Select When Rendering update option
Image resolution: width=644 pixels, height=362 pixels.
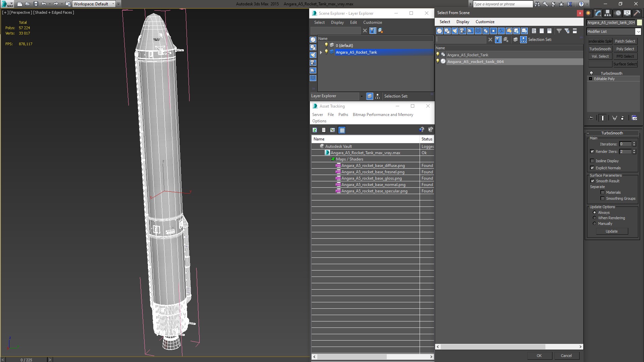pyautogui.click(x=594, y=218)
